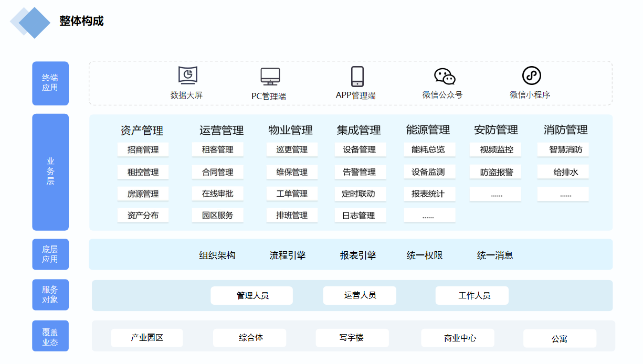Select the PC管理端 monitor icon
The image size is (643, 364).
tap(270, 77)
